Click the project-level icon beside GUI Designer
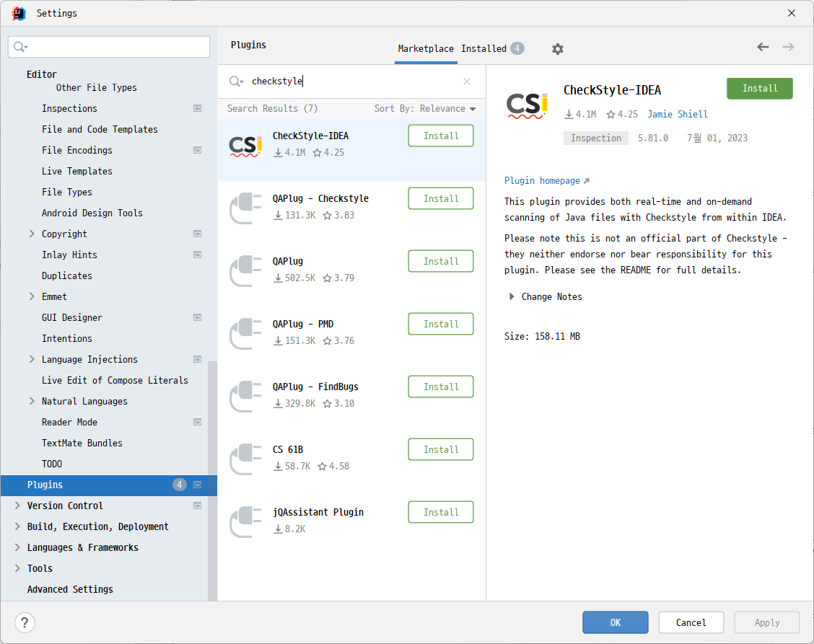 pyautogui.click(x=197, y=317)
